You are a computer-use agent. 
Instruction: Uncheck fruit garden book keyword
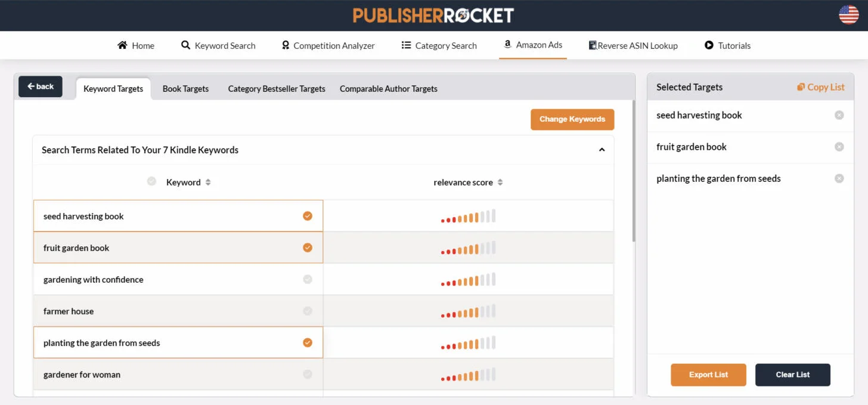(x=308, y=248)
